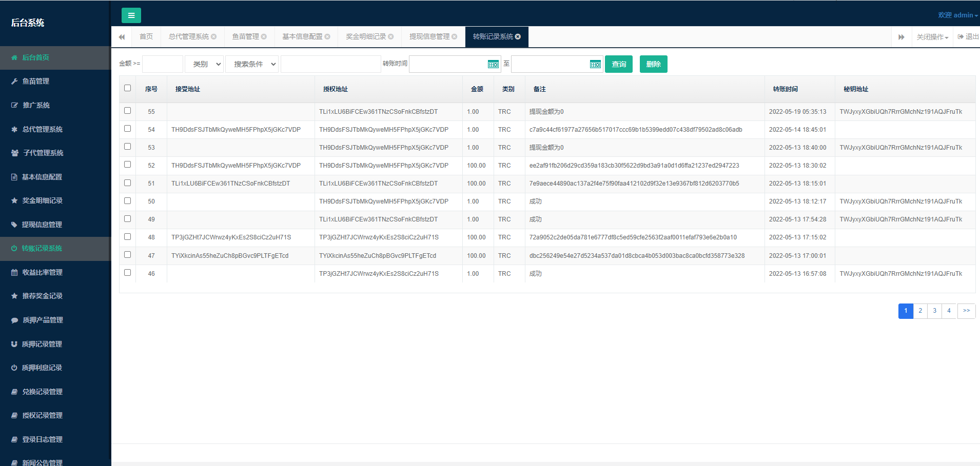Viewport: 980px width, 466px height.
Task: Check the checkbox for row 55
Action: pyautogui.click(x=128, y=111)
